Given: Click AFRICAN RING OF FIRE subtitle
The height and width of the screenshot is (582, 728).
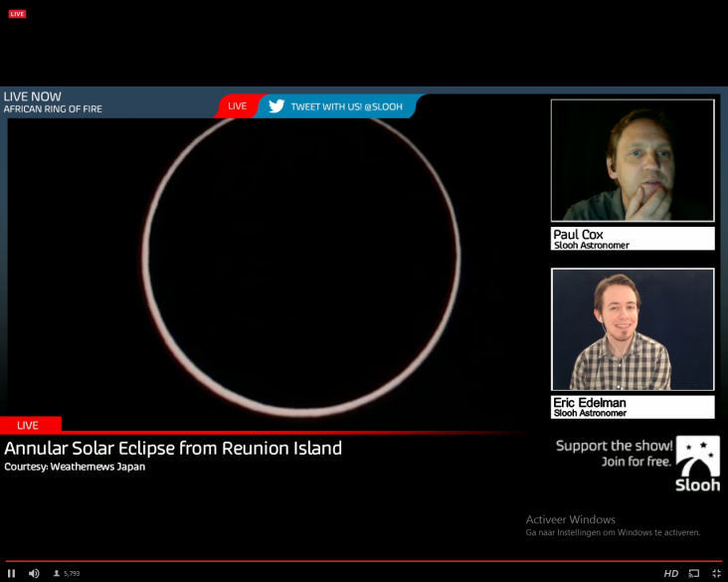Looking at the screenshot, I should pyautogui.click(x=53, y=109).
